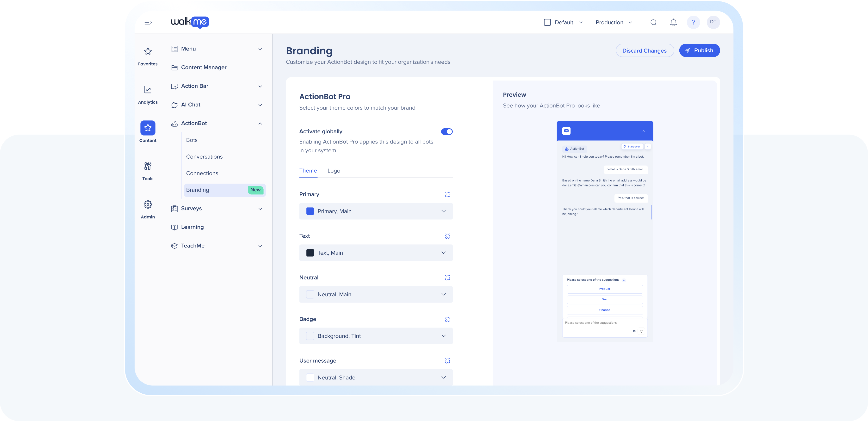Go to Favorites in the left rail
Viewport: 868px width, 421px height.
click(148, 57)
